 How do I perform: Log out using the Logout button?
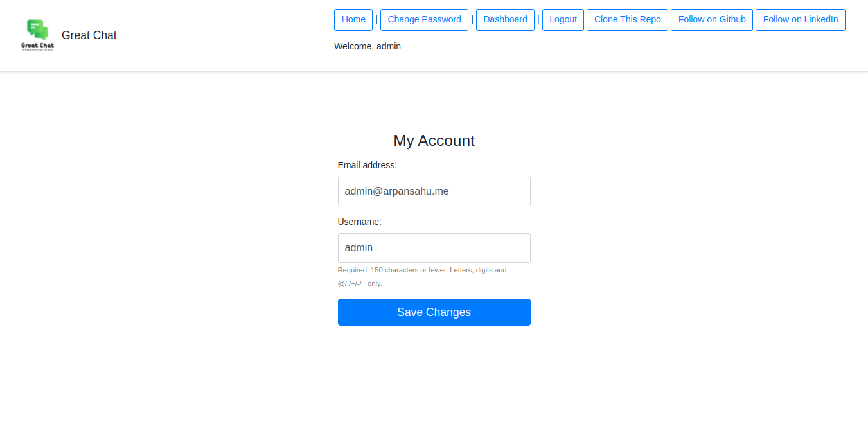point(563,20)
